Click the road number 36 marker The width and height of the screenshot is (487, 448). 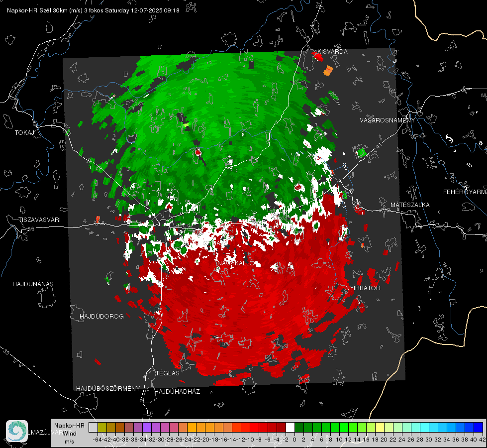point(31,229)
